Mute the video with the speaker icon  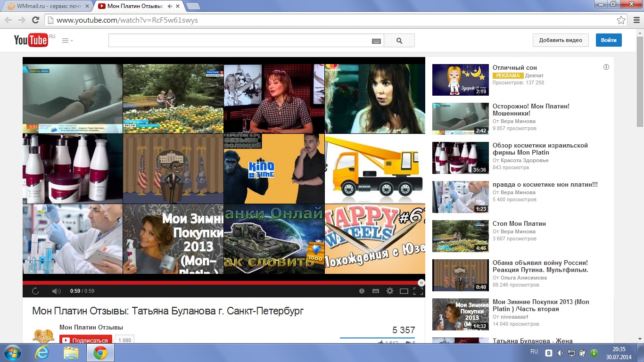click(56, 291)
